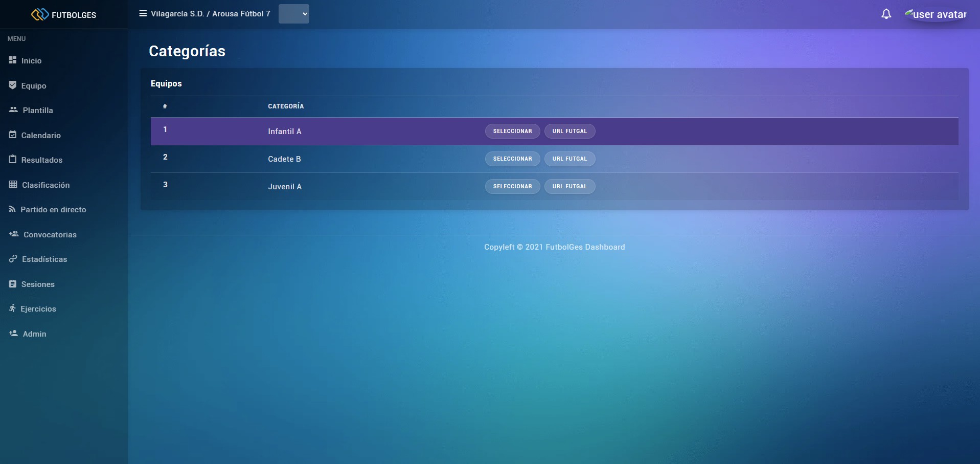The width and height of the screenshot is (980, 464).
Task: Open the Admin menu label
Action: 34,334
